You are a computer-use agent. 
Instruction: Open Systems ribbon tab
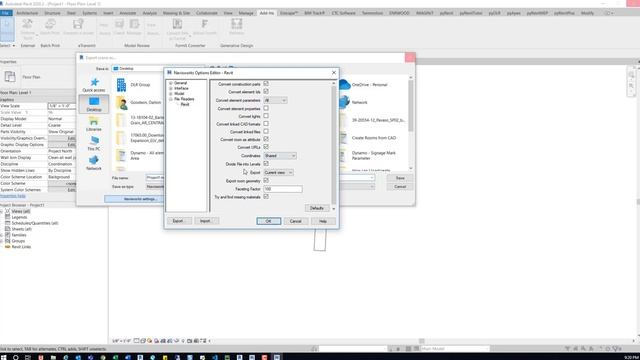89,13
